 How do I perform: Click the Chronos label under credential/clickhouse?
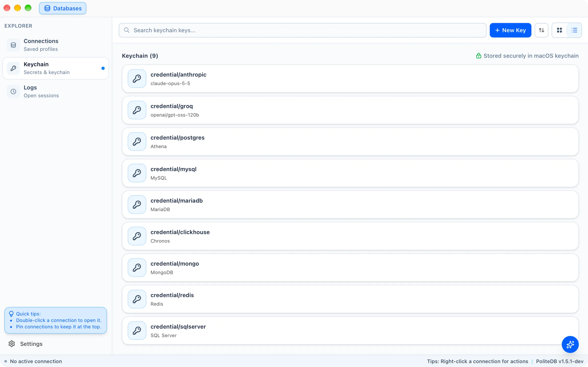pos(160,241)
